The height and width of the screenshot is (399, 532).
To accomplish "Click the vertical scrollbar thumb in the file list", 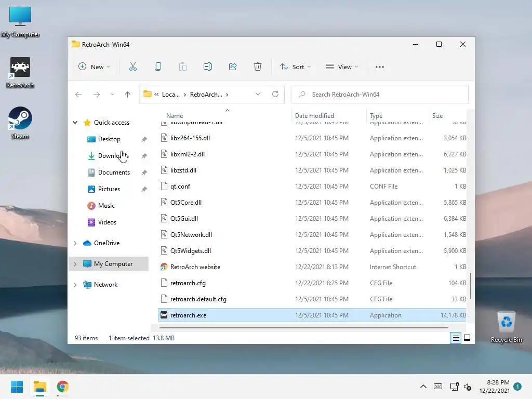I will [x=470, y=286].
